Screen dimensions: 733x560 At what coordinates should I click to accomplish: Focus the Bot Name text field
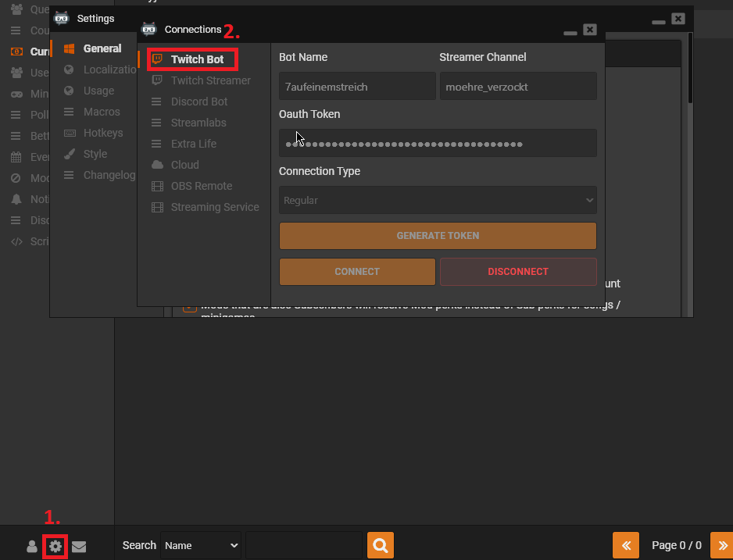(357, 87)
